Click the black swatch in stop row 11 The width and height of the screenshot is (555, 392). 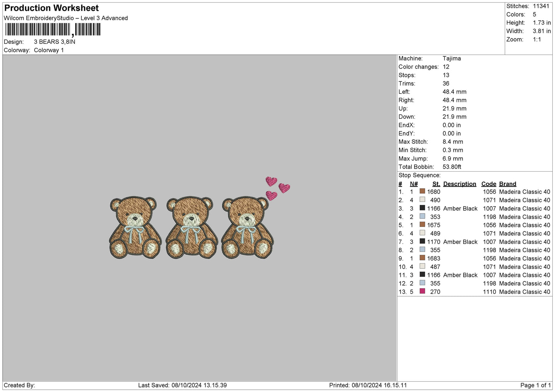[422, 275]
